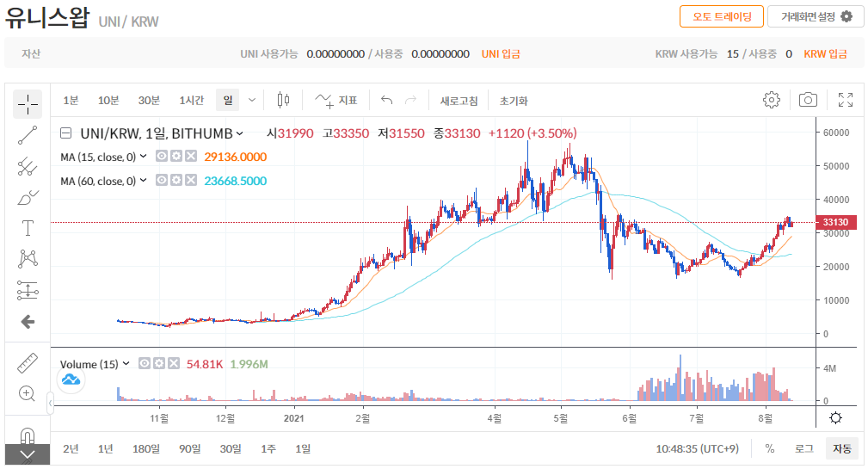This screenshot has width=868, height=469.
Task: Open Volume indicator settings gear
Action: point(159,363)
